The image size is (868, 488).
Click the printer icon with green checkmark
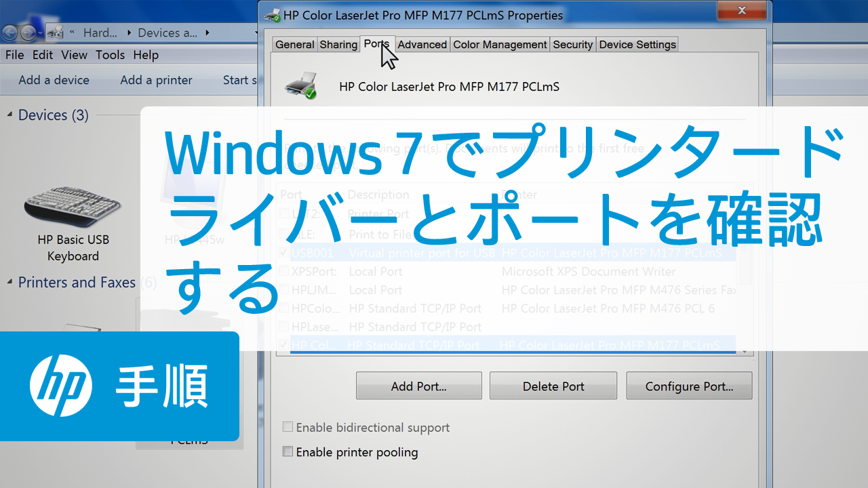point(301,85)
